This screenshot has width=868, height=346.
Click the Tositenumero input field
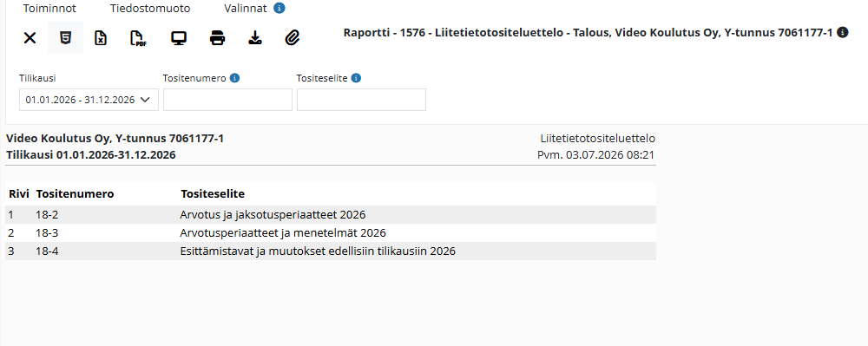(x=227, y=100)
